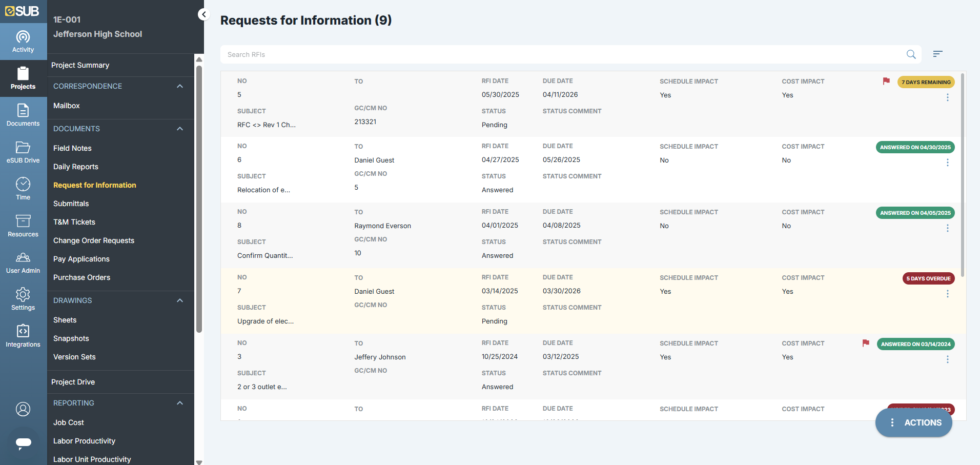Collapse the sidebar with the arrow button
Viewport: 980px width, 465px height.
coord(203,14)
